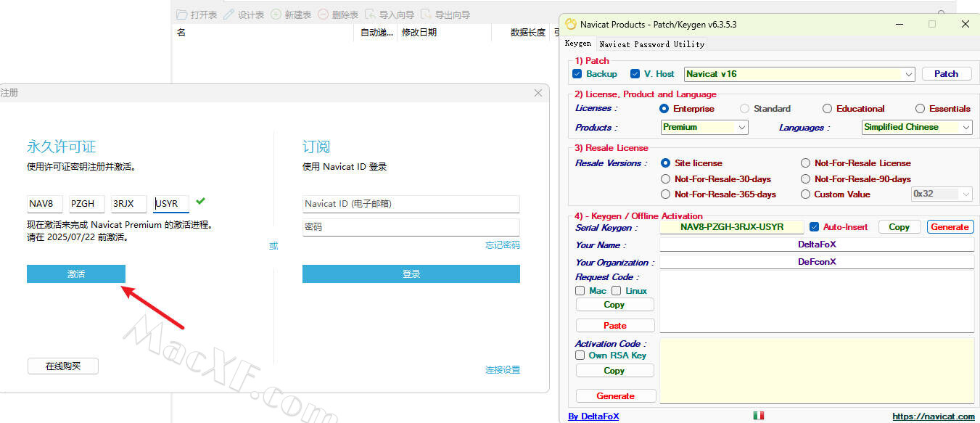Viewport: 980px width, 423px height.
Task: Click the Italian flag icon in Keygen
Action: pyautogui.click(x=759, y=416)
